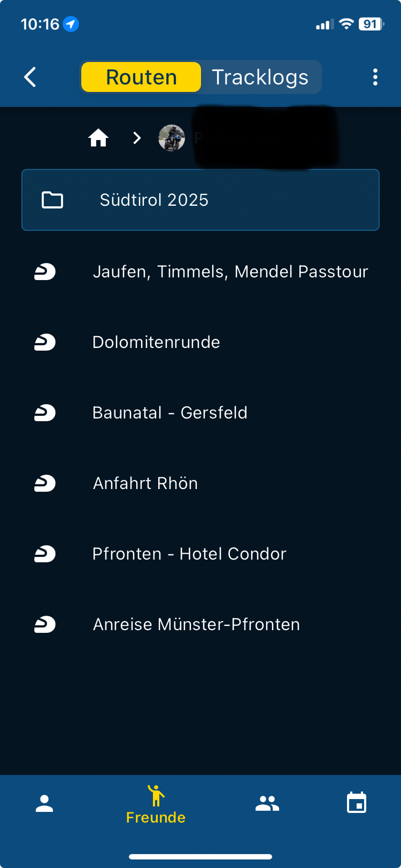The height and width of the screenshot is (868, 401).
Task: Open the groups icon in bottom bar
Action: (x=267, y=803)
